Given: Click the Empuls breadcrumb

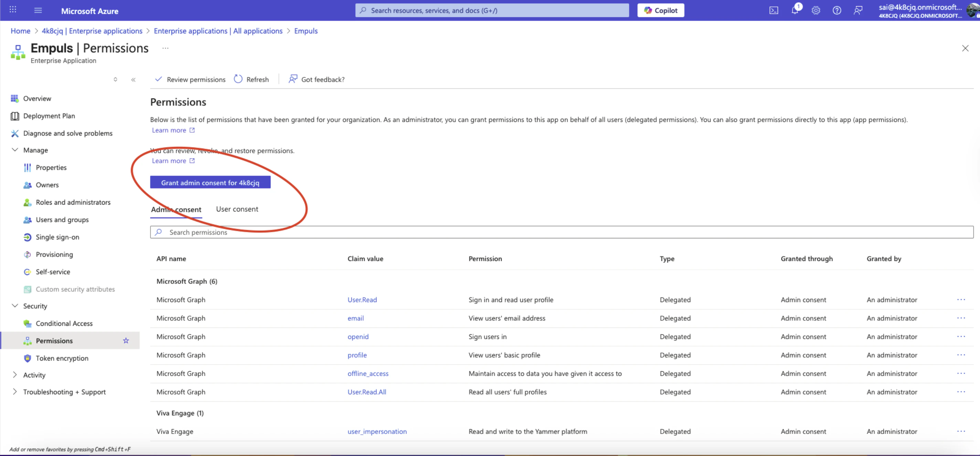Looking at the screenshot, I should tap(306, 31).
